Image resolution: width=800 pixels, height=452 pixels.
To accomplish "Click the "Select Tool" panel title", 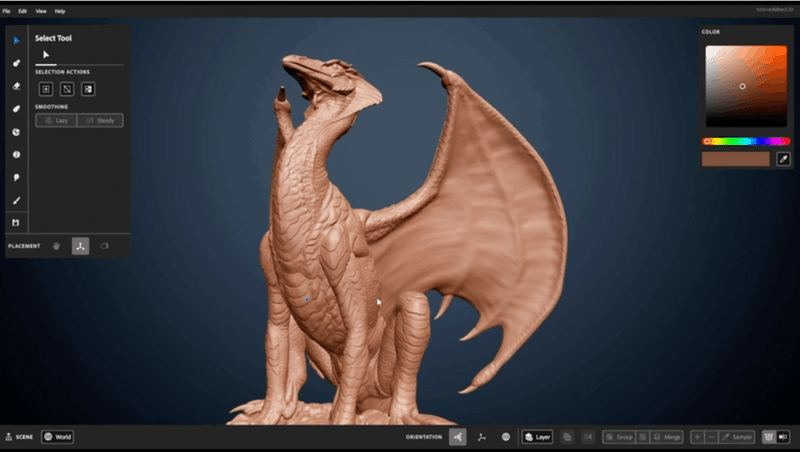I will [53, 38].
